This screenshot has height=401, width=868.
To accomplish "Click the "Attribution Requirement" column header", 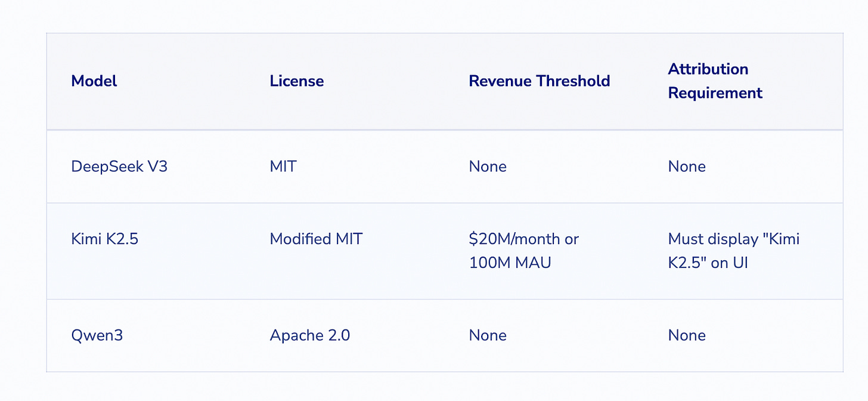I will [715, 81].
